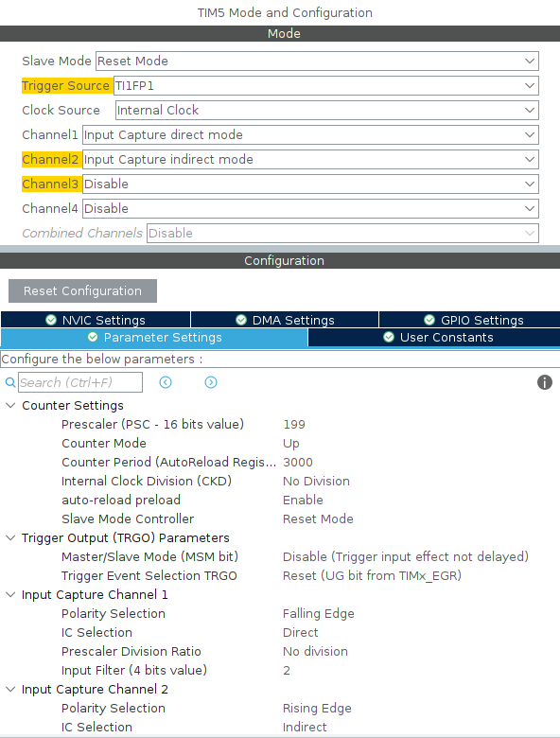Select the Parameter Settings tab
This screenshot has width=560, height=738.
[154, 338]
